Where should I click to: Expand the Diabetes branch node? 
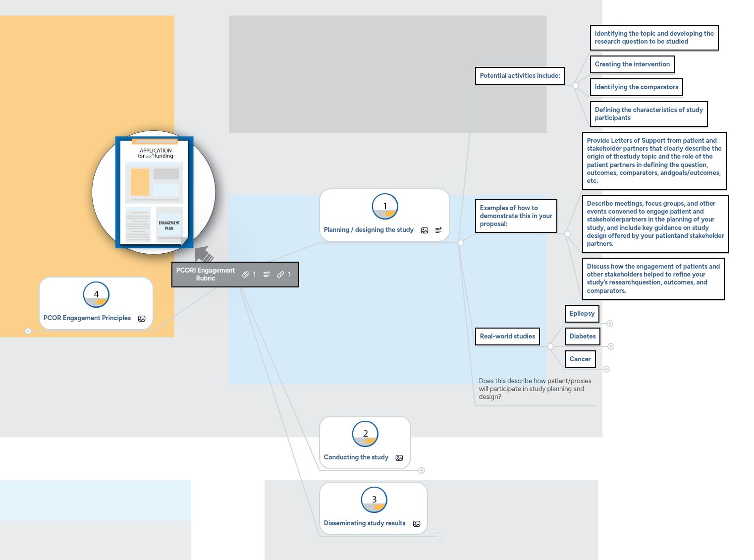point(611,346)
